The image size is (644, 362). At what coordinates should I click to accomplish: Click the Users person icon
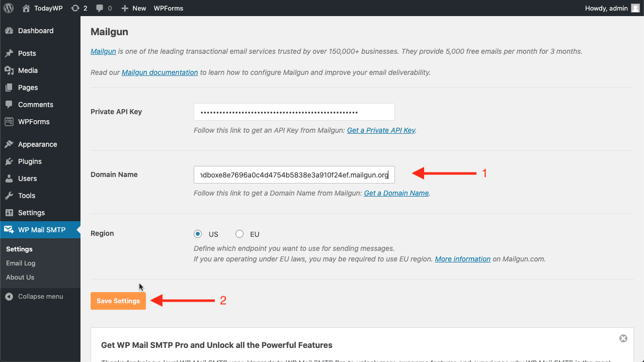click(9, 178)
